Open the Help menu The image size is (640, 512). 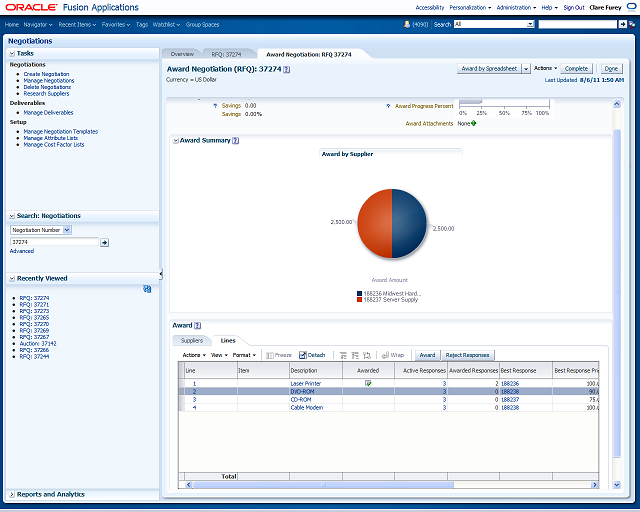549,7
